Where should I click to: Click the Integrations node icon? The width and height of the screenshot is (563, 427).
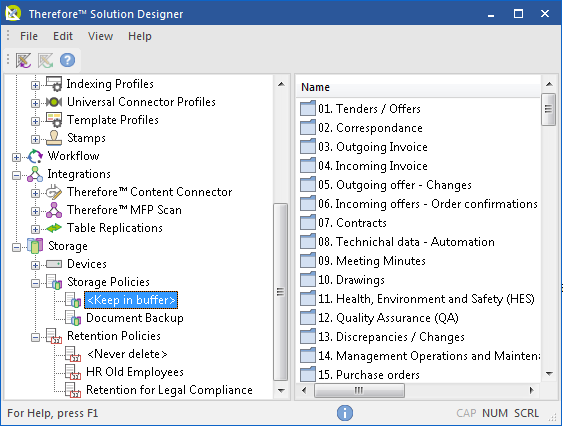pos(35,174)
